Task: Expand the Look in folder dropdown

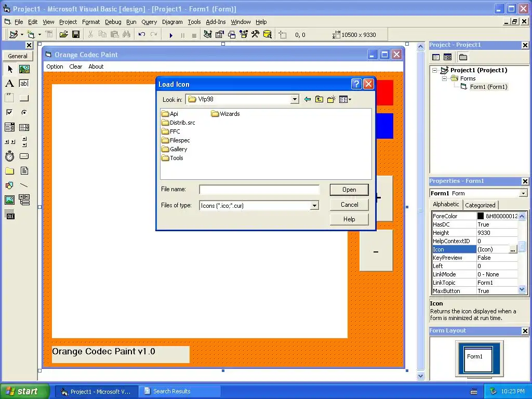Action: pos(295,99)
